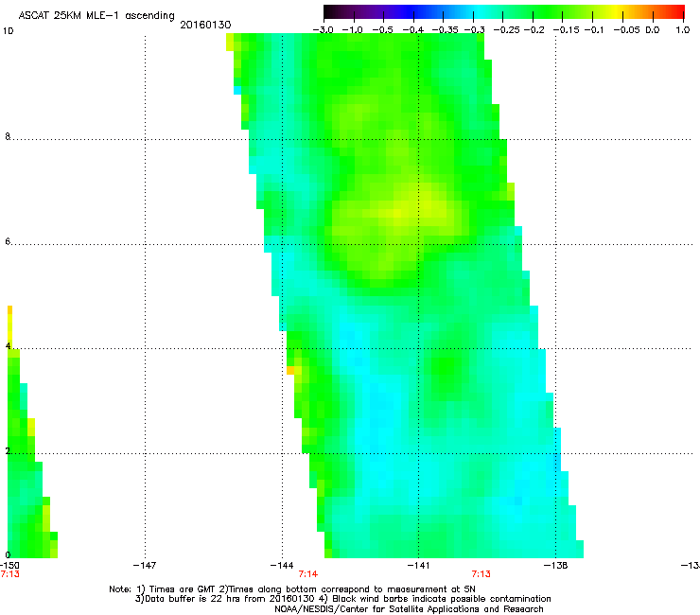Click the longitude axis label '-138'
Screen dimensions: 700x615
point(556,566)
